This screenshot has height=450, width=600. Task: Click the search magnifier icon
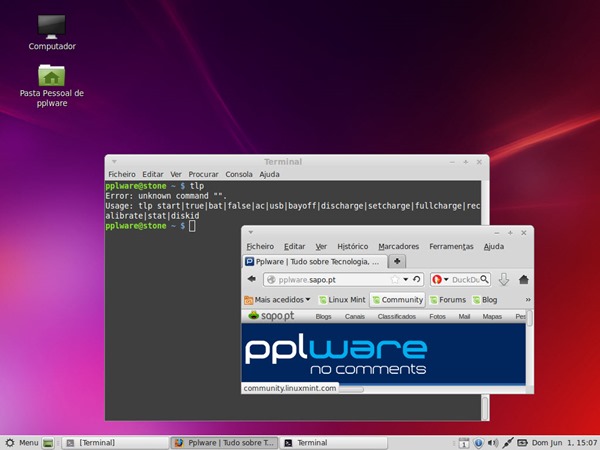pyautogui.click(x=484, y=279)
